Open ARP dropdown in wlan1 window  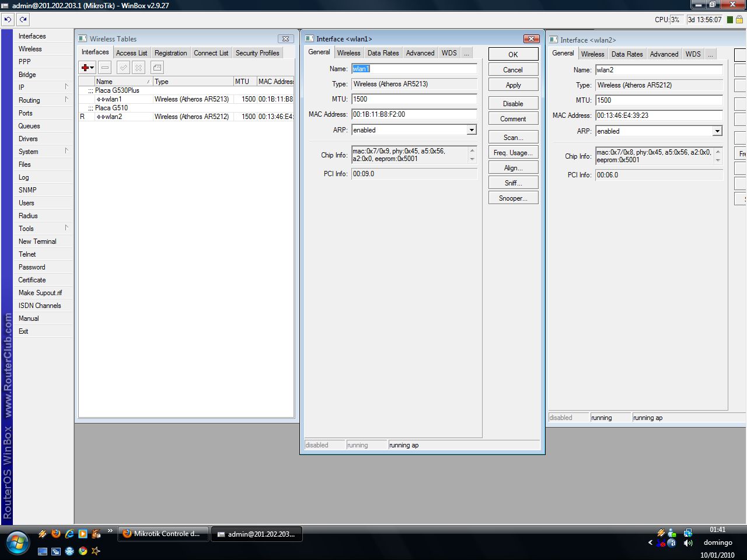coord(472,130)
